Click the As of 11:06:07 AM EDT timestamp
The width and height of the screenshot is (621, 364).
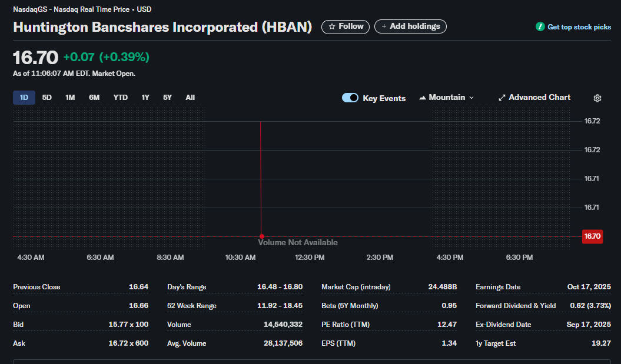click(74, 74)
